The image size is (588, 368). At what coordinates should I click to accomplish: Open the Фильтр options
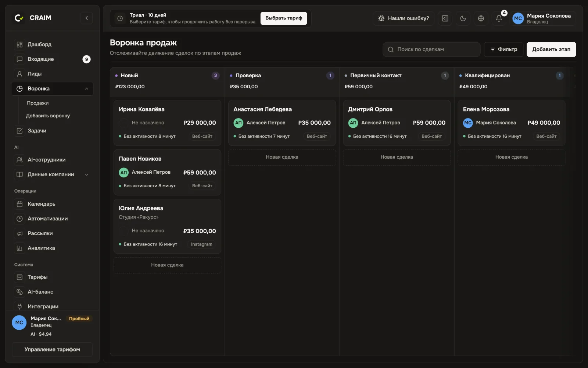pos(503,49)
